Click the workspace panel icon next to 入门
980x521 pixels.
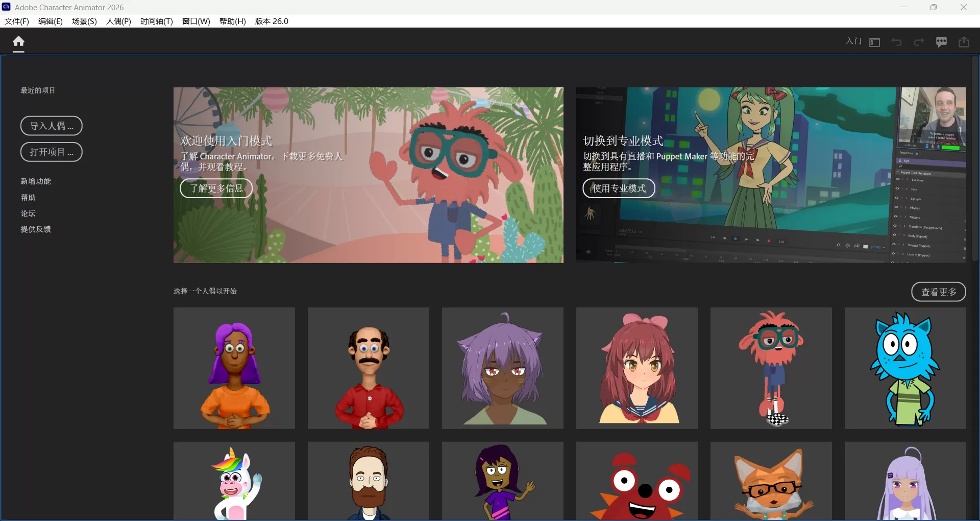coord(875,42)
